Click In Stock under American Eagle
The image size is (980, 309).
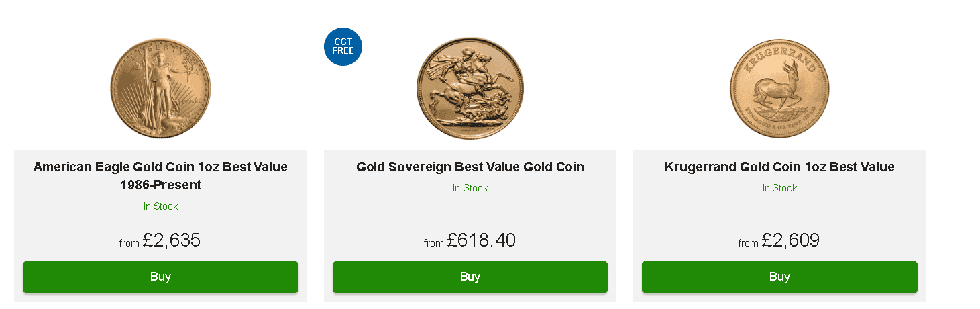point(160,206)
